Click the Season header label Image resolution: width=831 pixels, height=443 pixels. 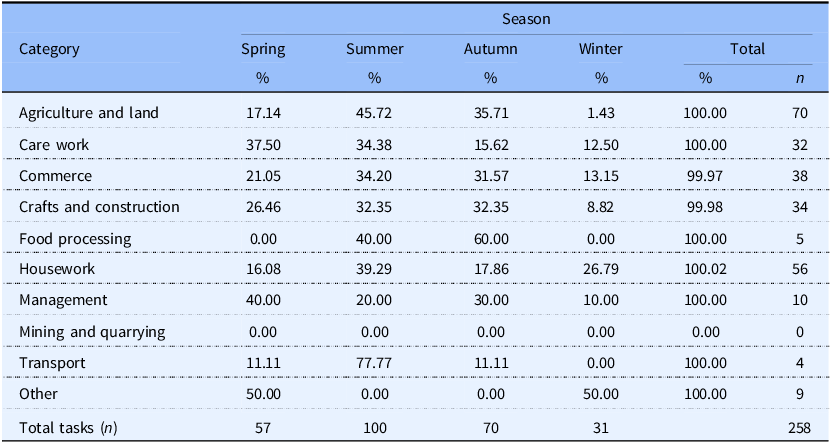[526, 19]
